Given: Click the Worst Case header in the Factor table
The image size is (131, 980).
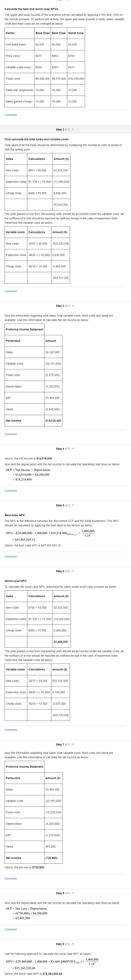Looking at the screenshot, I should click(x=75, y=33).
